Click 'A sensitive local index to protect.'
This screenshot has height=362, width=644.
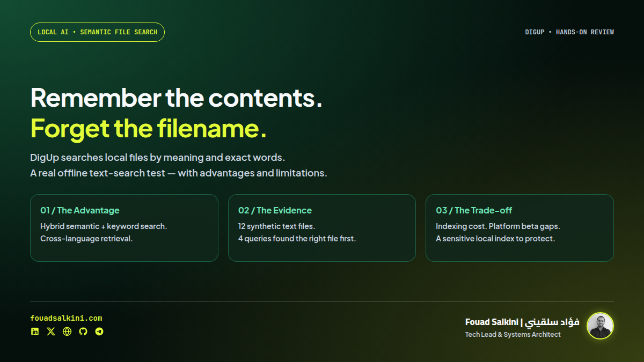pyautogui.click(x=495, y=239)
